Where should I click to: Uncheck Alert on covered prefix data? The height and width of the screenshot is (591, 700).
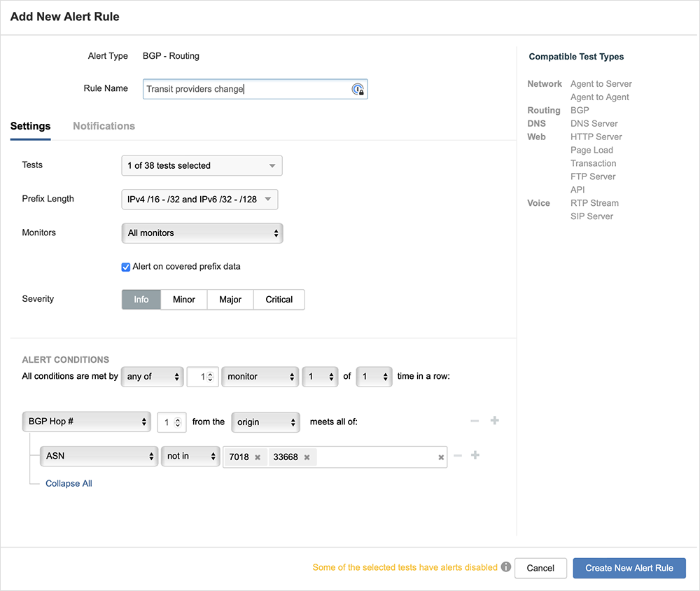tap(125, 267)
